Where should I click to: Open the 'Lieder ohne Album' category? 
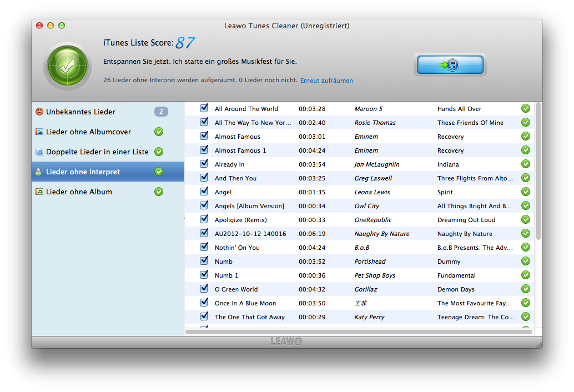click(79, 192)
